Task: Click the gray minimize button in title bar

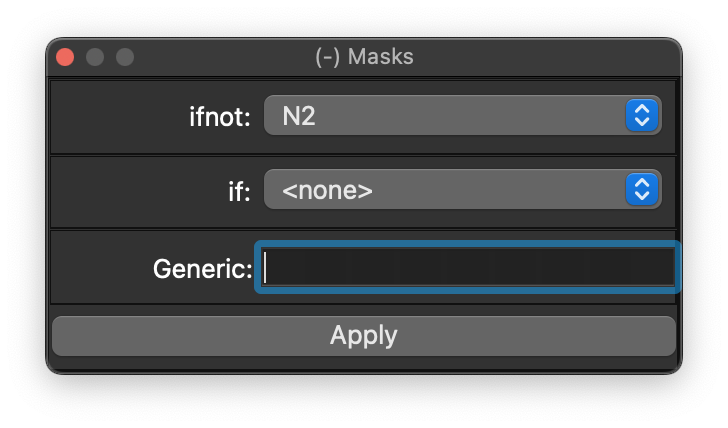Action: [95, 57]
